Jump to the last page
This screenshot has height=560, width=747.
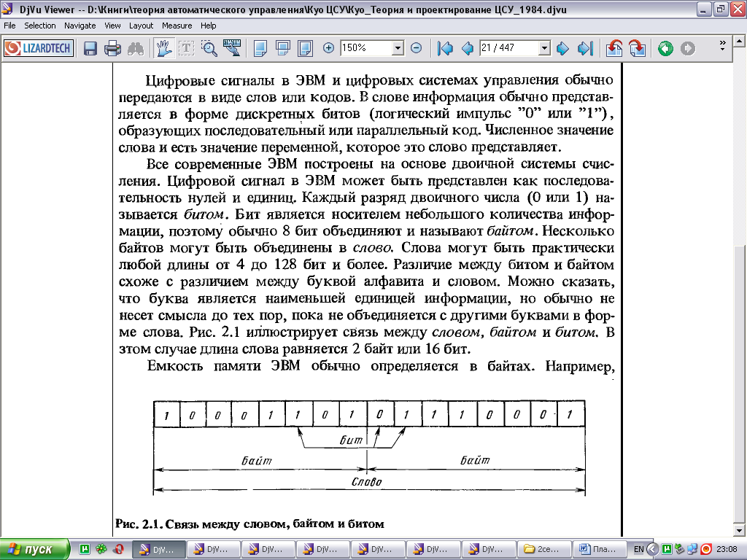[x=585, y=48]
